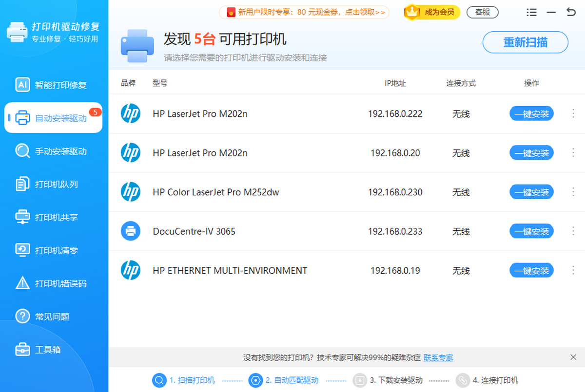
Task: Click 一键安装 for printer 192.168.0.20
Action: click(532, 153)
